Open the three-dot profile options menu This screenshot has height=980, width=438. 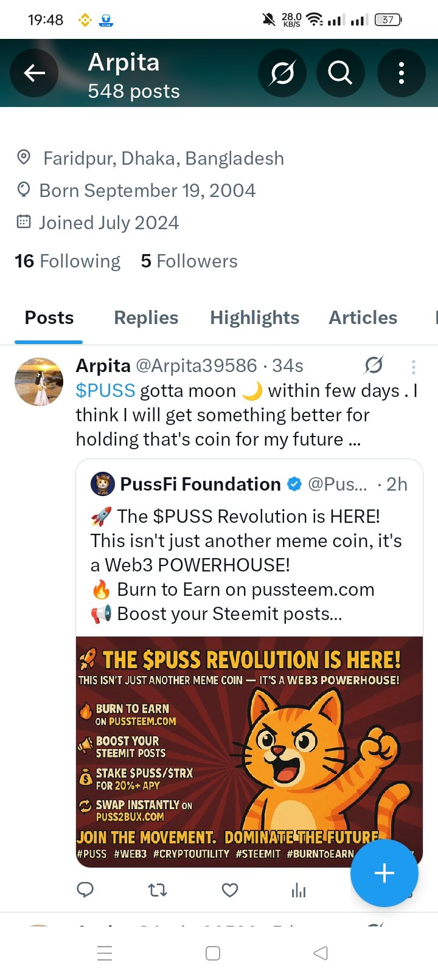coord(401,74)
